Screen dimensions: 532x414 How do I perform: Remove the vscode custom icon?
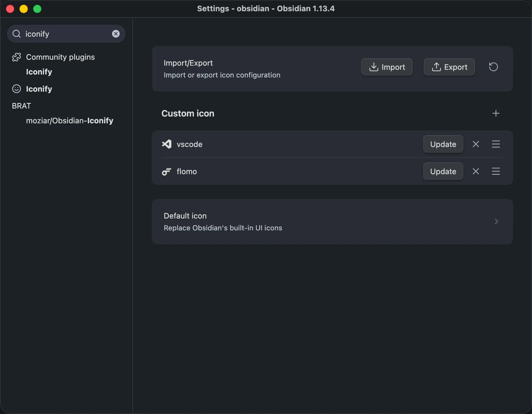pos(476,144)
